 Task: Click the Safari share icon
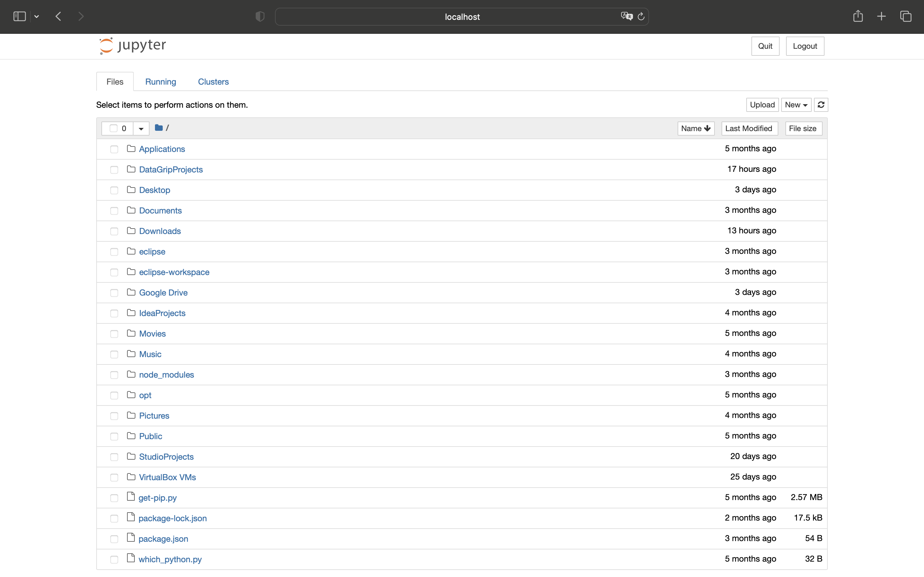coord(858,16)
